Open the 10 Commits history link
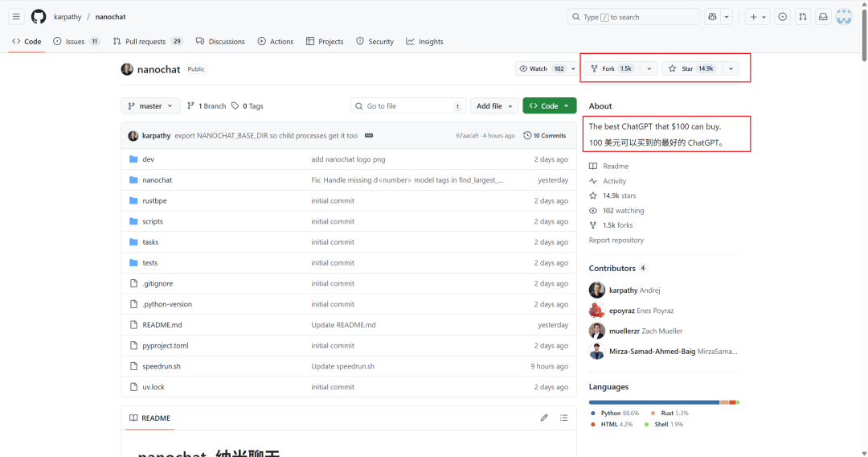Image resolution: width=868 pixels, height=457 pixels. tap(545, 136)
